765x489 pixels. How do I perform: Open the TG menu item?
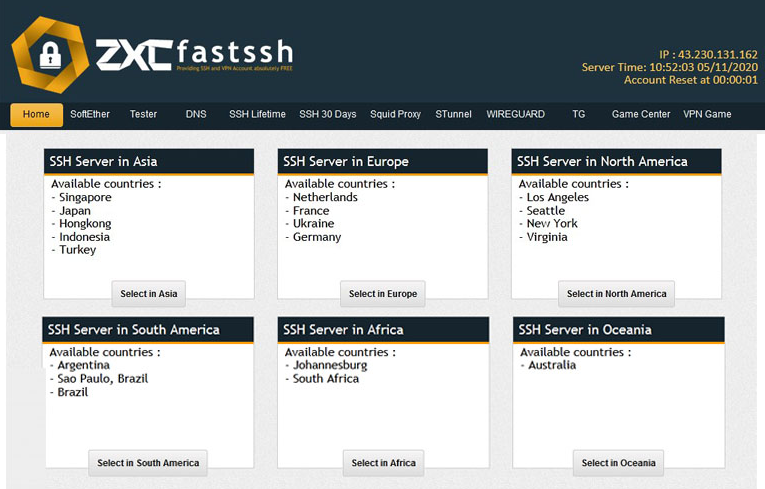point(578,114)
